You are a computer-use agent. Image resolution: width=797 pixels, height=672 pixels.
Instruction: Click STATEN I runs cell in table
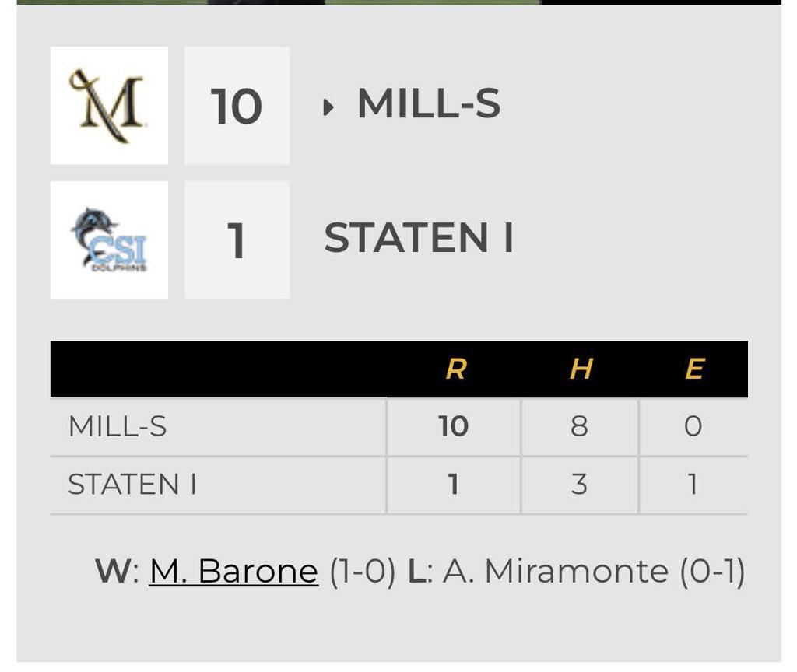[454, 485]
